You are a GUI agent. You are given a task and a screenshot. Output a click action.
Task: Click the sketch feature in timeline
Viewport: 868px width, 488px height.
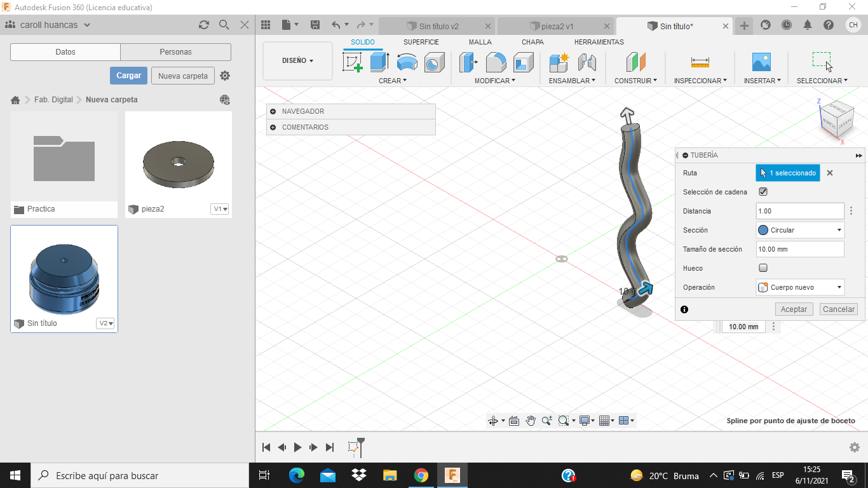[x=354, y=447]
